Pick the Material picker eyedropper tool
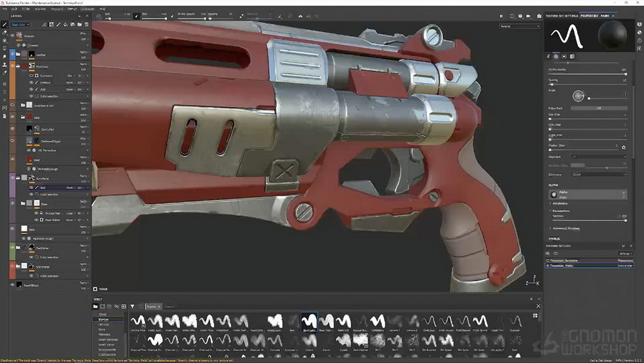This screenshot has width=644, height=363. pos(5,73)
